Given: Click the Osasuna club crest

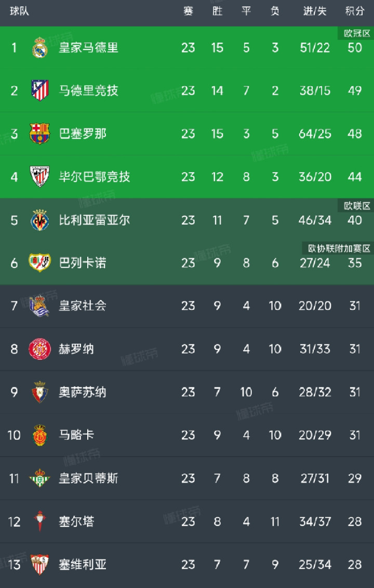Looking at the screenshot, I should pyautogui.click(x=39, y=392).
